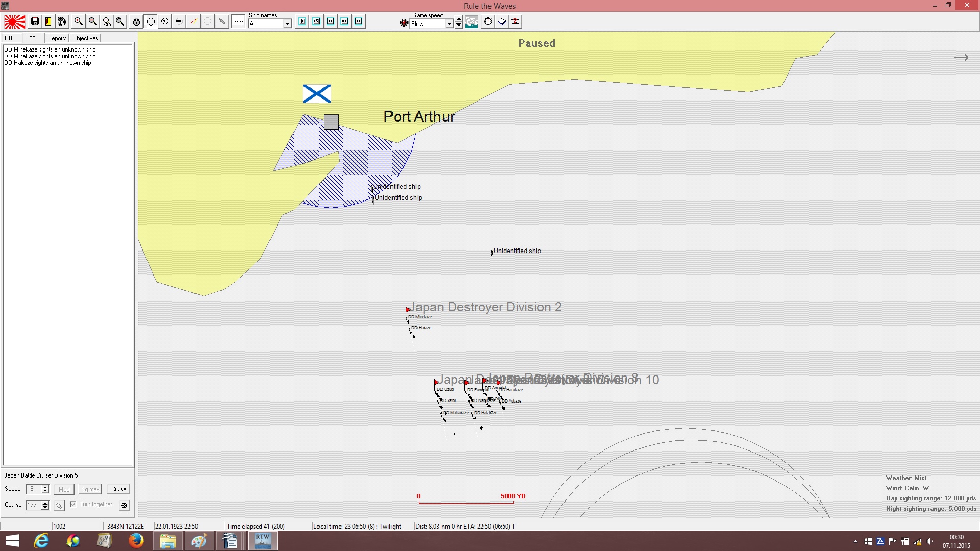The height and width of the screenshot is (551, 980).
Task: Click the red record circle icon
Action: click(404, 23)
